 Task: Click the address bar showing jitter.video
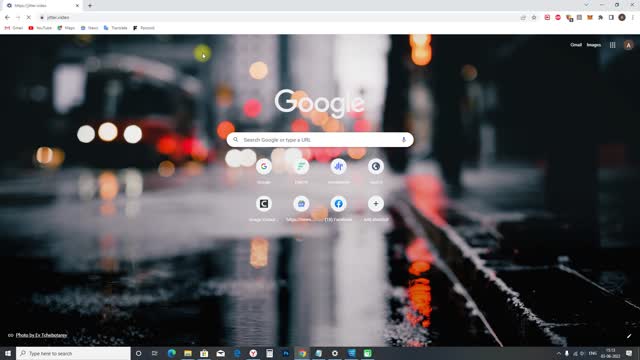(x=282, y=18)
